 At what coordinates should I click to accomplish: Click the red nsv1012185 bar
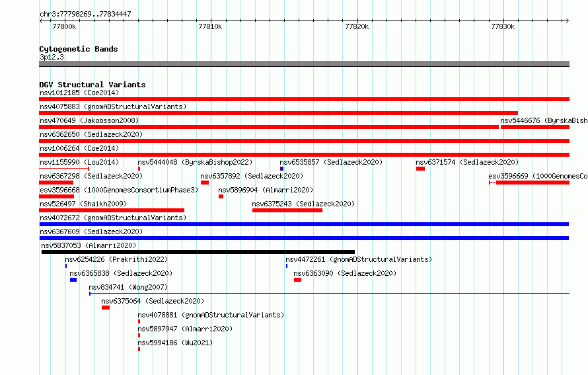304,99
